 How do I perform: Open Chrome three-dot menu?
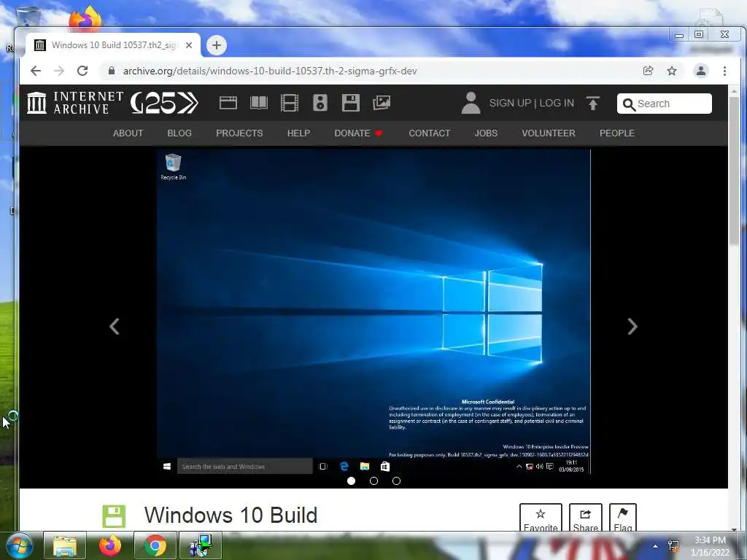coord(724,71)
